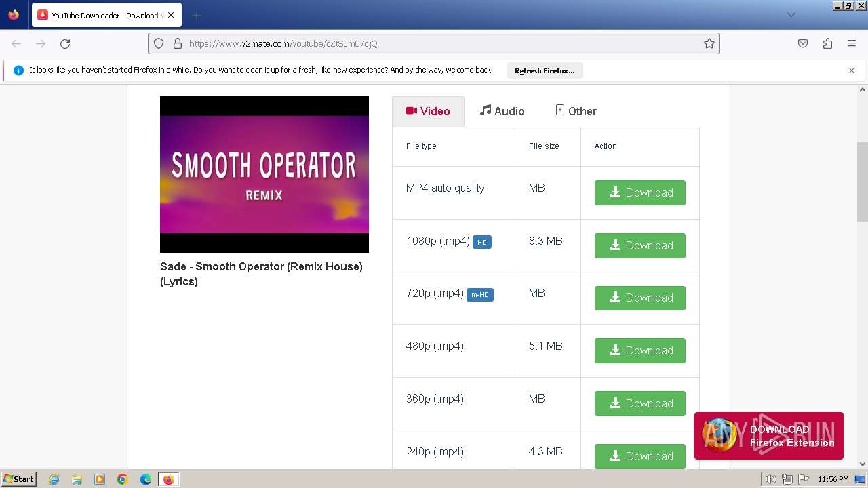Viewport: 868px width, 488px height.
Task: Switch to the Video tab
Action: 428,111
